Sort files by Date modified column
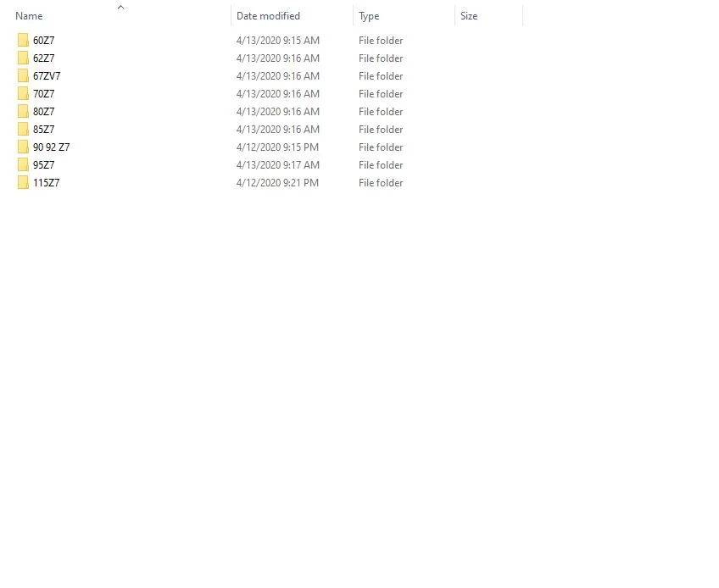Screen dimensions: 719x588 [x=292, y=16]
